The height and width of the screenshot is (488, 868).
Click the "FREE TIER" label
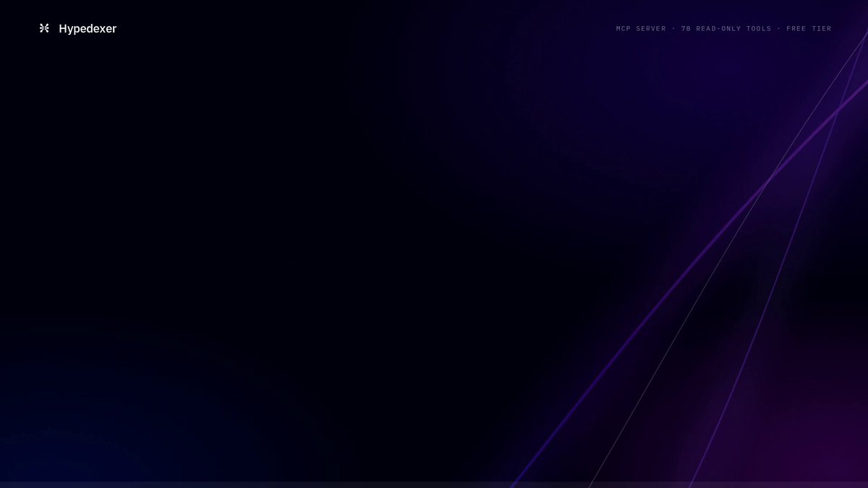pyautogui.click(x=809, y=29)
